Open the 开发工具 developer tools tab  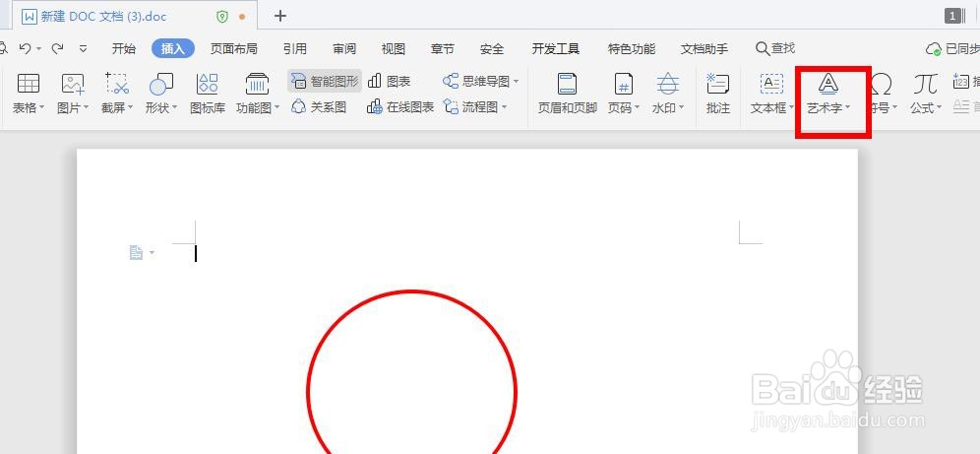tap(556, 49)
